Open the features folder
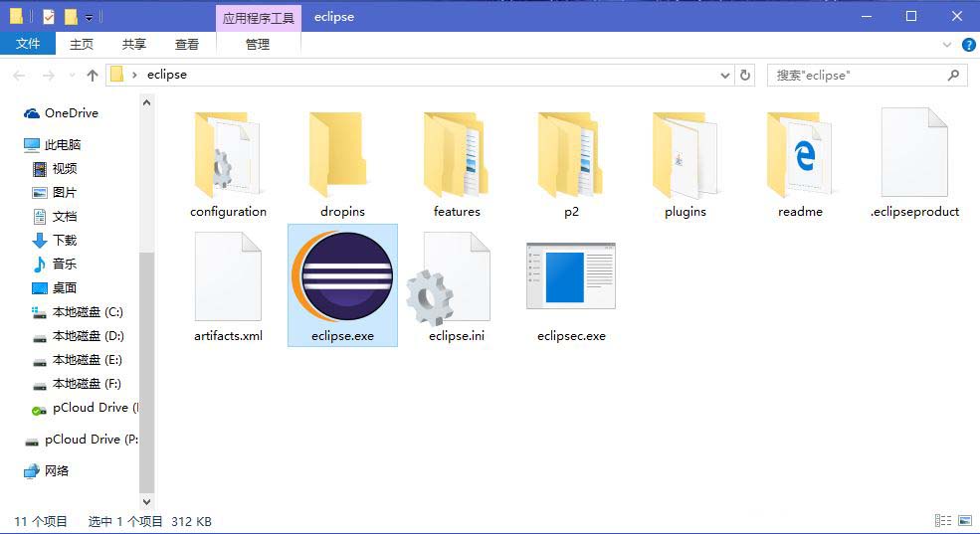980x534 pixels. tap(457, 164)
